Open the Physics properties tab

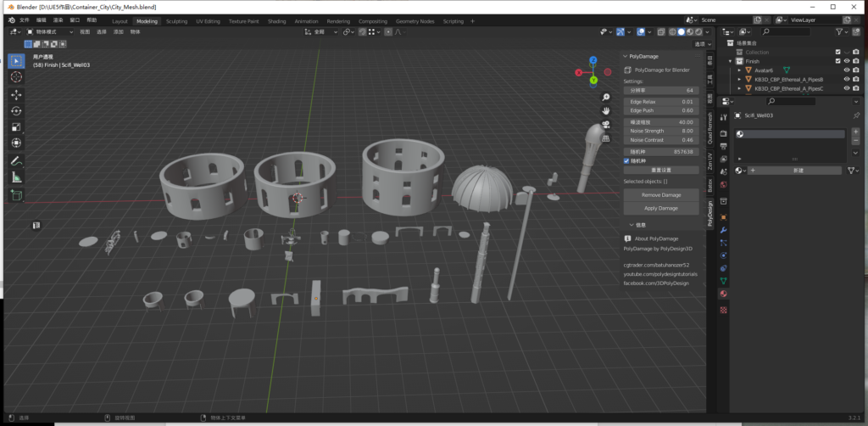point(723,255)
